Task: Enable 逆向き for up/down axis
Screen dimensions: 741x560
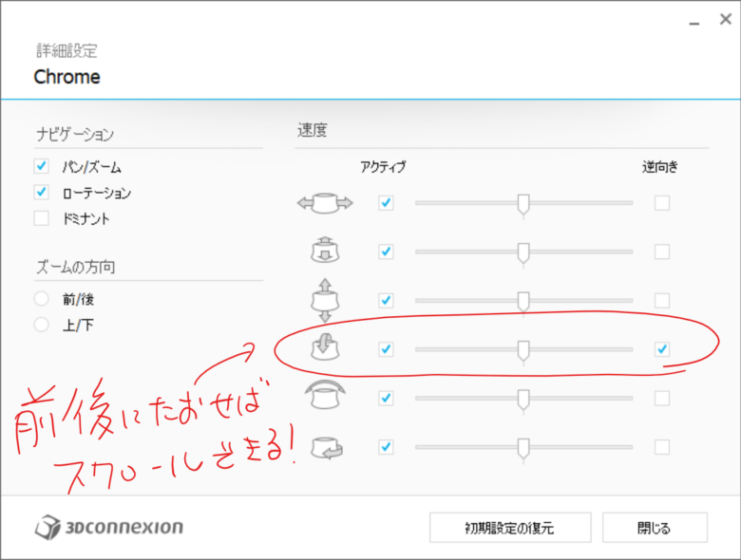Action: pyautogui.click(x=662, y=300)
